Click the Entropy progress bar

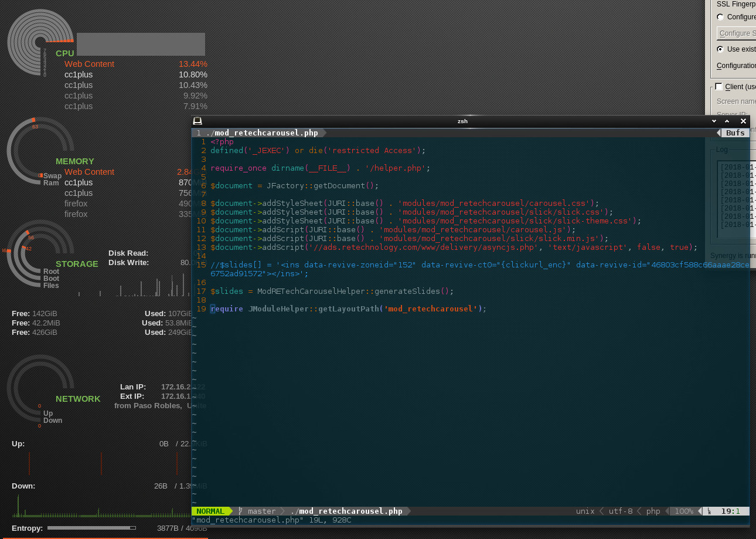point(91,528)
